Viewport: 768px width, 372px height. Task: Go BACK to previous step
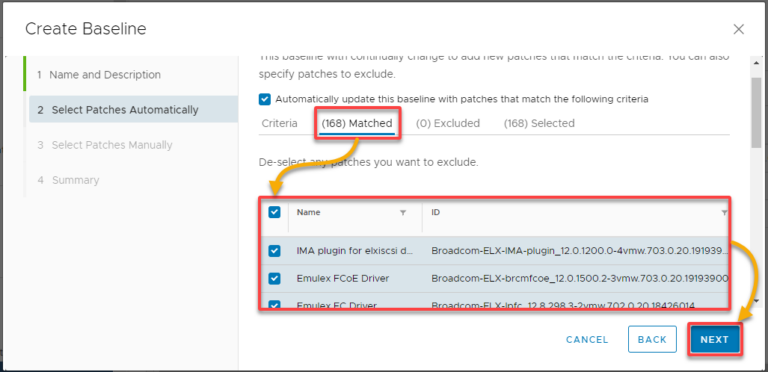click(652, 339)
